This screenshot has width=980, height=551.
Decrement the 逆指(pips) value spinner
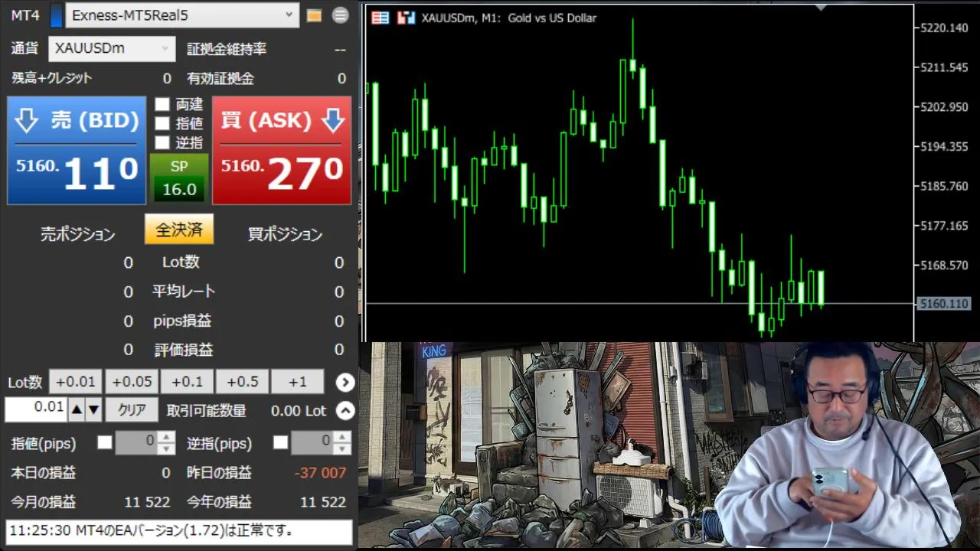coord(342,448)
